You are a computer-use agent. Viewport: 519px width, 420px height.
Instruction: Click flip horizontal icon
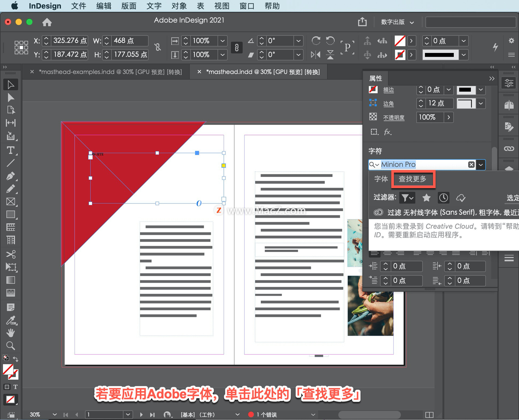coord(315,55)
